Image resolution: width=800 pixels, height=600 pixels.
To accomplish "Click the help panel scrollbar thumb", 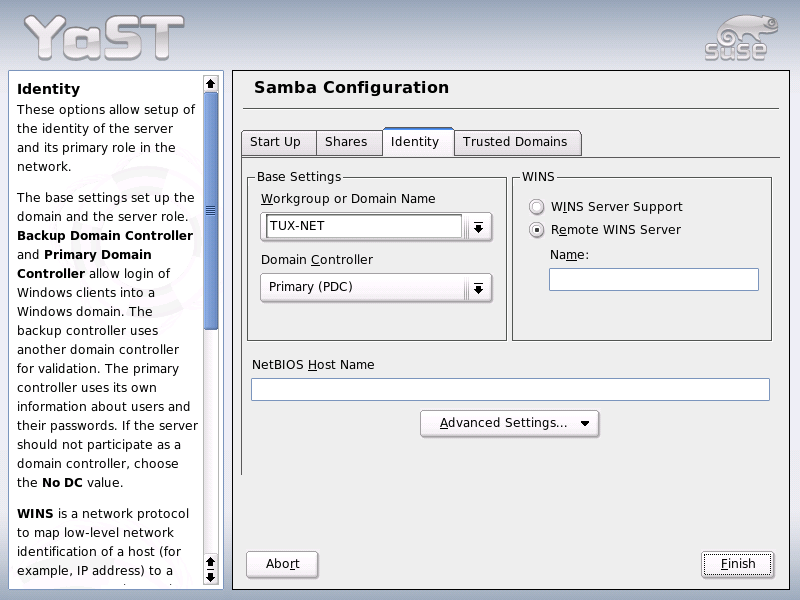I will [211, 211].
